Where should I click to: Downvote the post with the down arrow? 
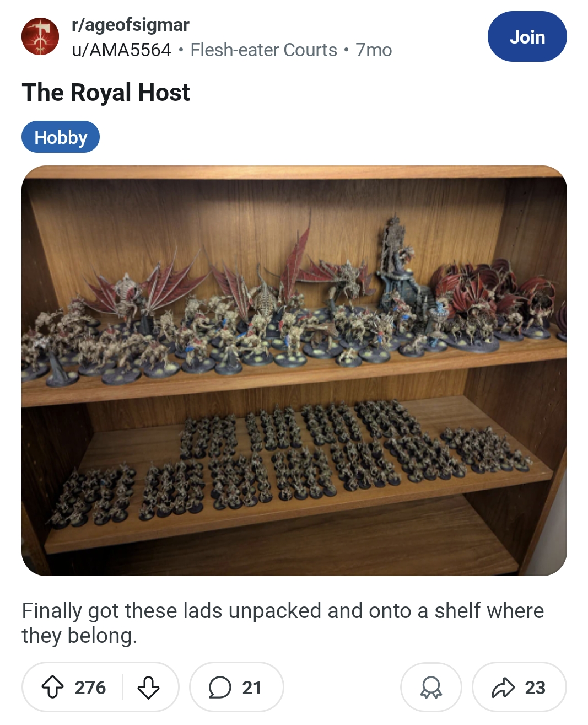coord(148,688)
